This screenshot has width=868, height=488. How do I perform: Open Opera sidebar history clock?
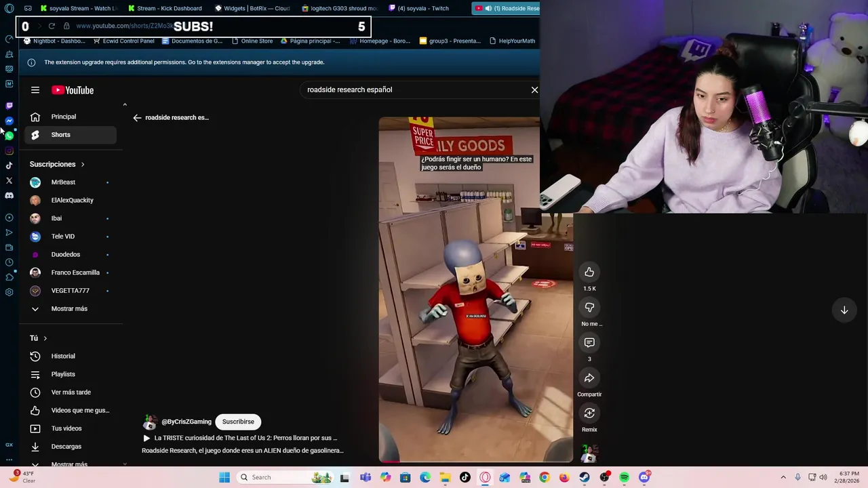pyautogui.click(x=9, y=262)
